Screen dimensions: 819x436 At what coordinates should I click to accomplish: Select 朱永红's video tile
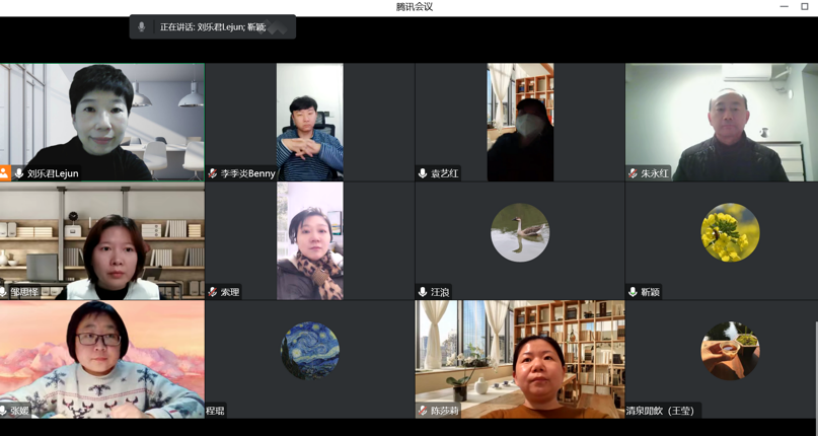[720, 120]
